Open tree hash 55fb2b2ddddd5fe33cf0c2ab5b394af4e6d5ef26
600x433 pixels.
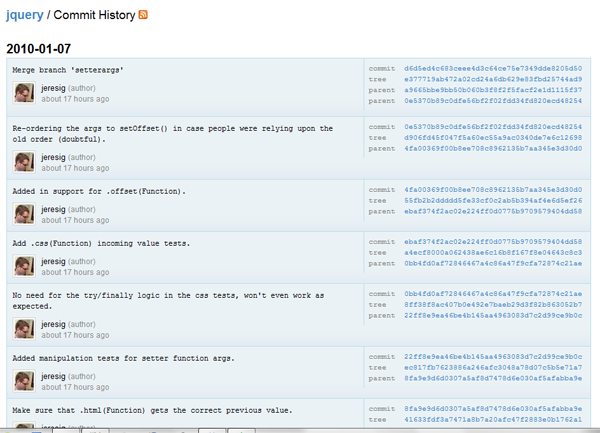(x=493, y=200)
